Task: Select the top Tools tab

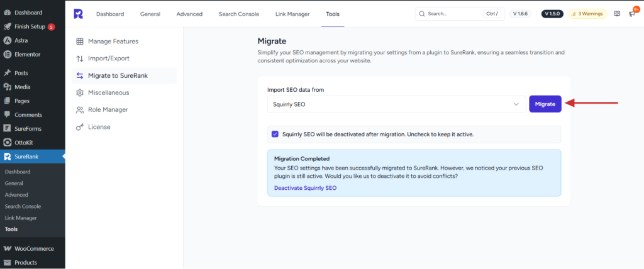Action: coord(333,14)
